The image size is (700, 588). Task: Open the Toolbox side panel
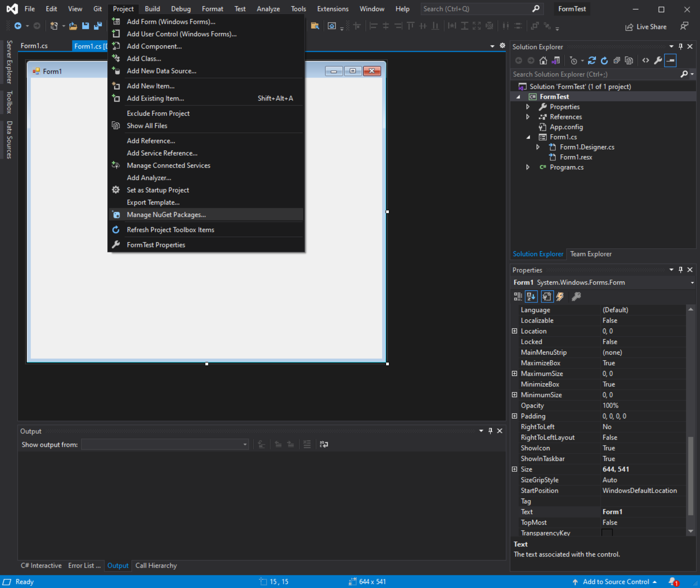coord(9,102)
